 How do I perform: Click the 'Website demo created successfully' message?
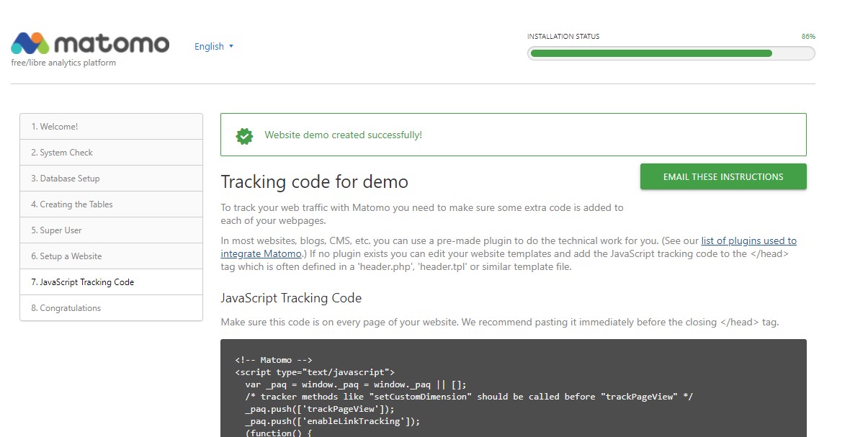tap(343, 135)
